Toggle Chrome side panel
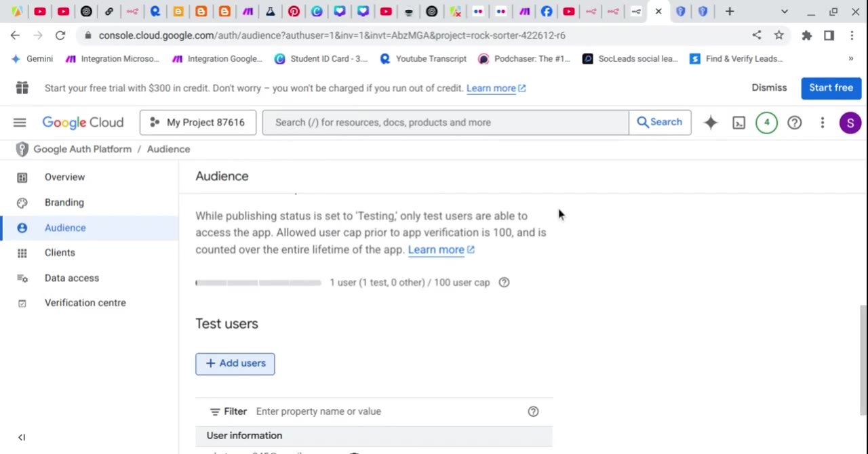 point(829,35)
